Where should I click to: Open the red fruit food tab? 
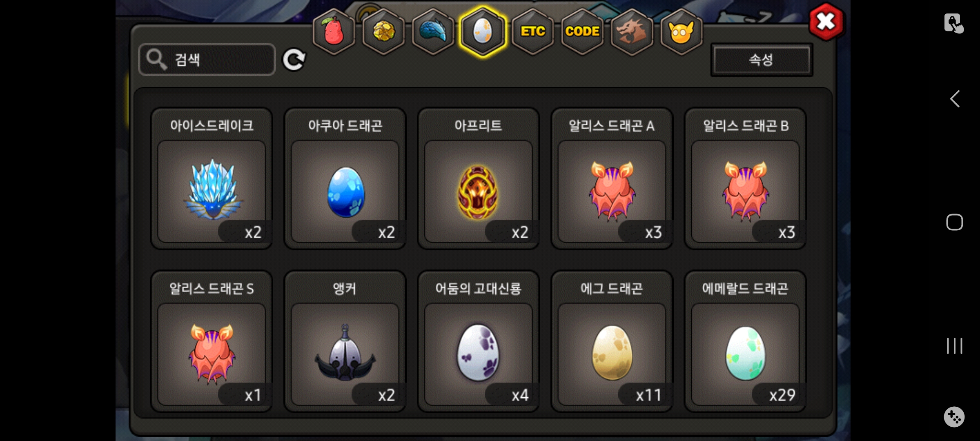(334, 31)
